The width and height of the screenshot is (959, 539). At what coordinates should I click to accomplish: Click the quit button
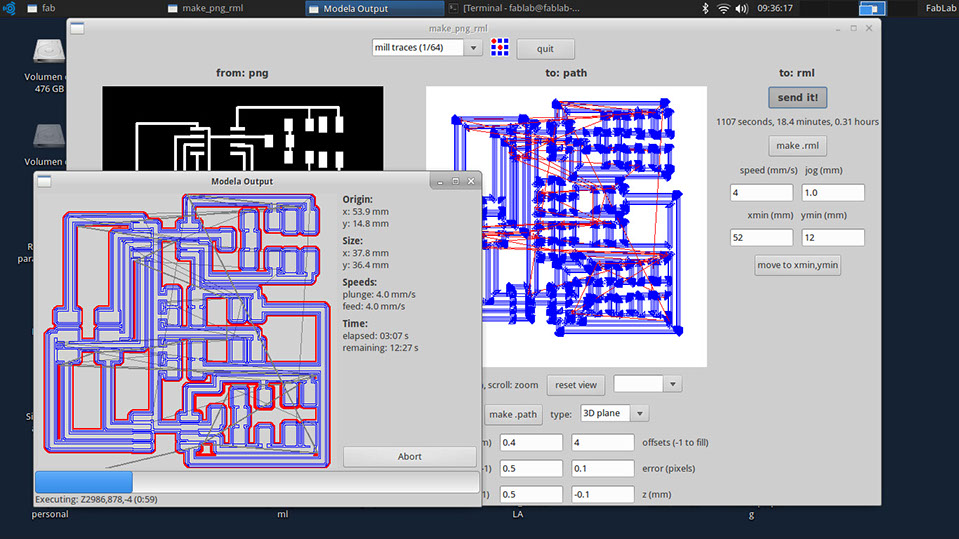tap(545, 49)
